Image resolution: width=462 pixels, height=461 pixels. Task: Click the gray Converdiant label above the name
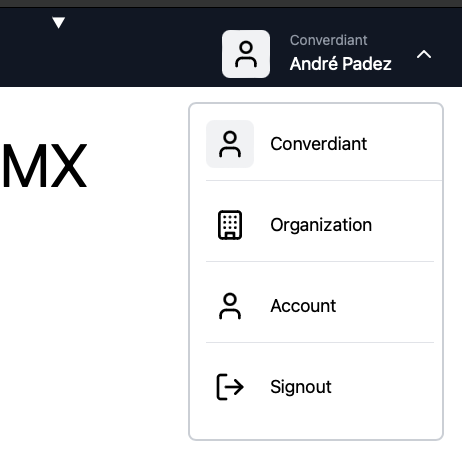[x=328, y=40]
